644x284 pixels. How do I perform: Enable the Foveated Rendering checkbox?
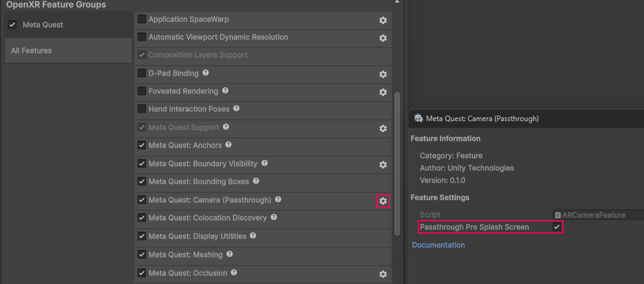(142, 92)
